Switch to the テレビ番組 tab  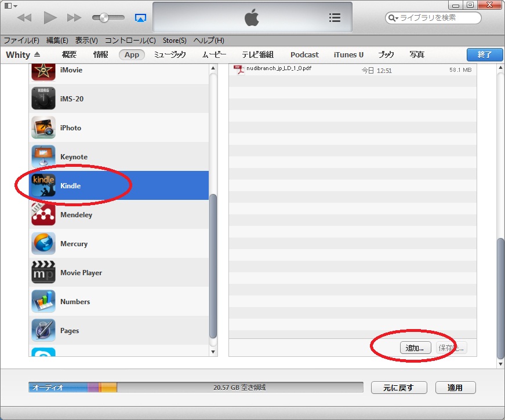(x=257, y=54)
